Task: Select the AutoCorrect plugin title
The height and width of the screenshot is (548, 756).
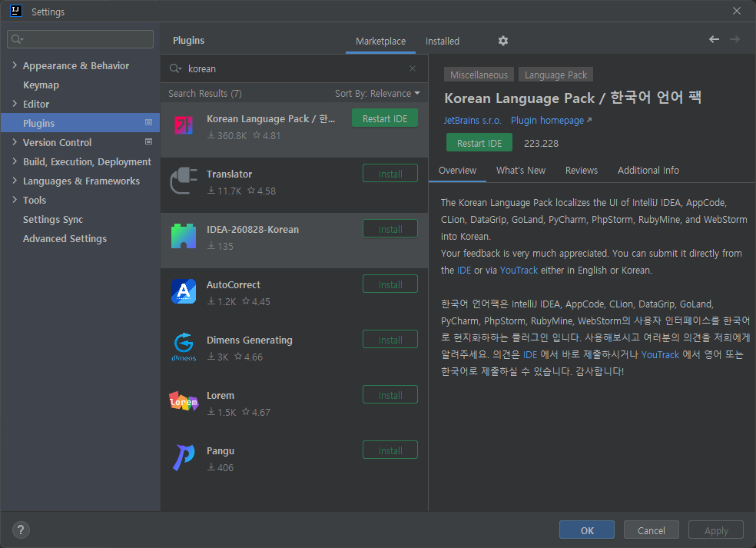Action: [x=234, y=284]
